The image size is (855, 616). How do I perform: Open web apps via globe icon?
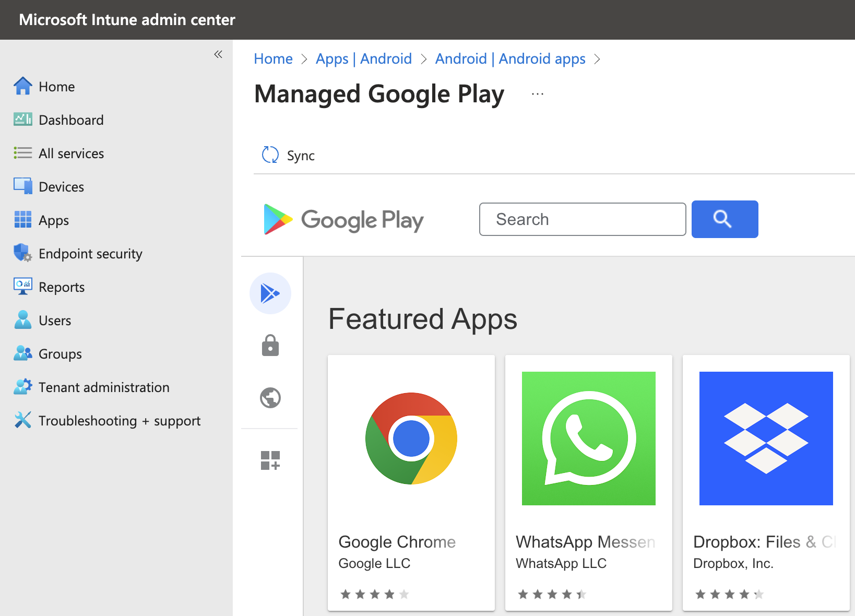pyautogui.click(x=270, y=398)
